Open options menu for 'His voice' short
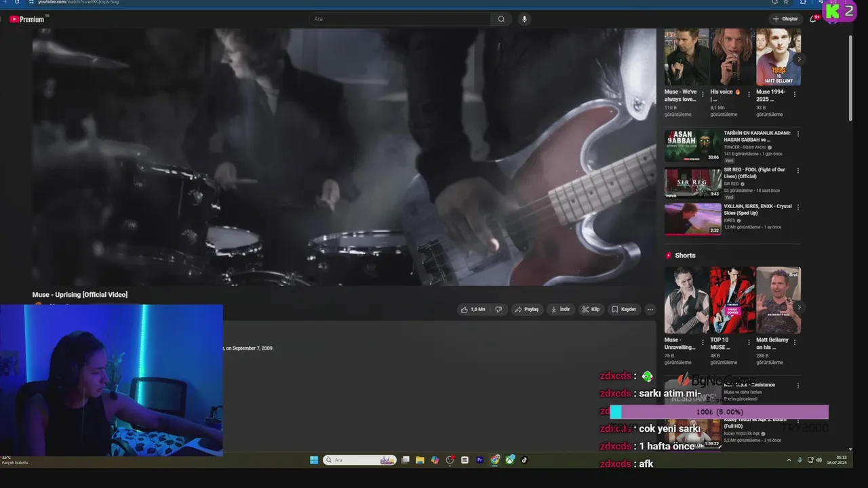The image size is (868, 488). click(x=749, y=94)
